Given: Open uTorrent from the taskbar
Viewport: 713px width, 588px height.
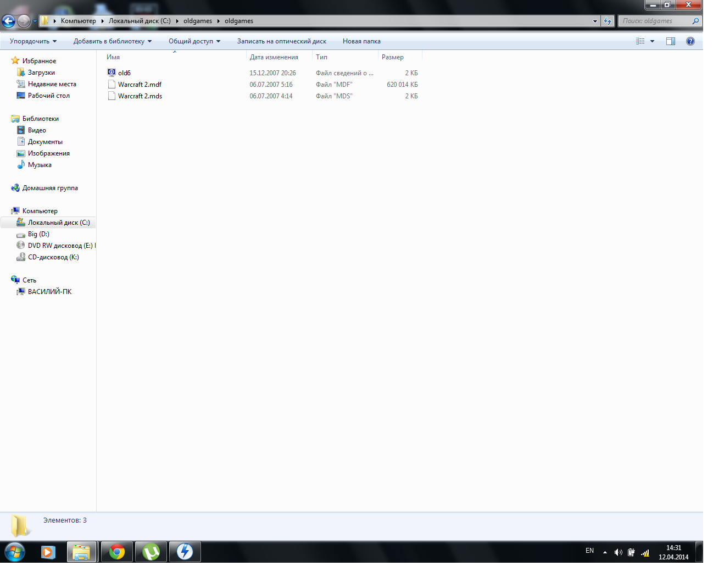Looking at the screenshot, I should pos(151,552).
